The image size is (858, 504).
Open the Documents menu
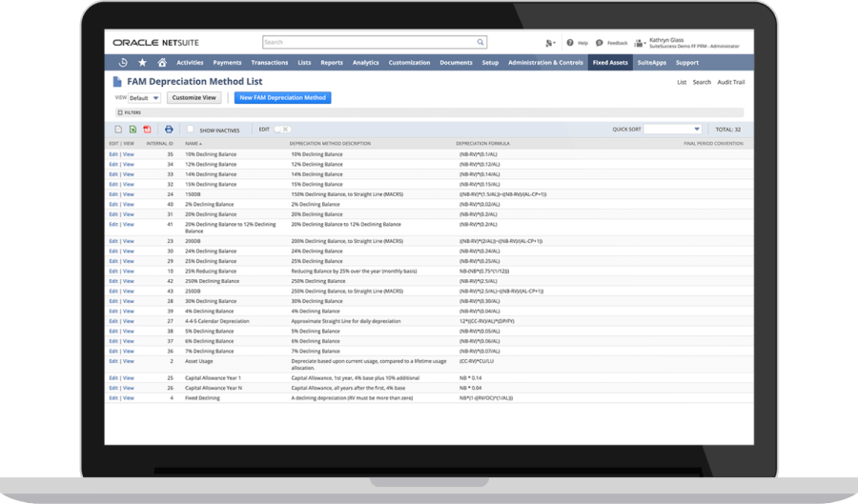click(456, 63)
